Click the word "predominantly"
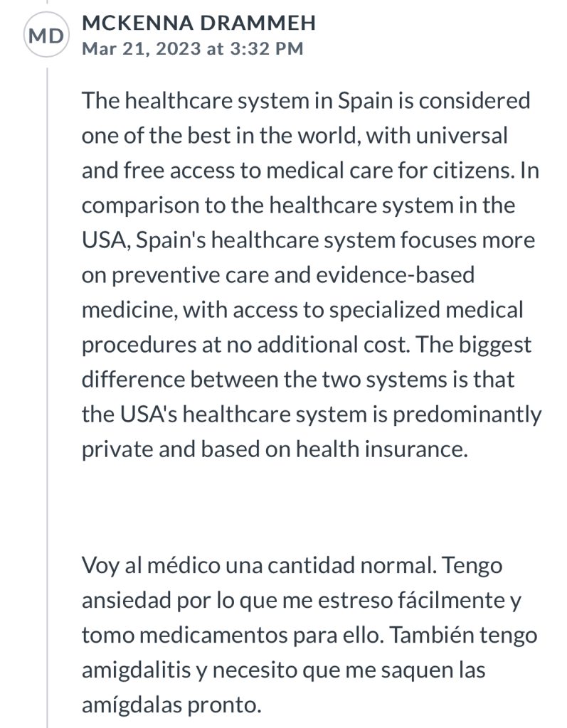The height and width of the screenshot is (728, 567). tap(467, 414)
